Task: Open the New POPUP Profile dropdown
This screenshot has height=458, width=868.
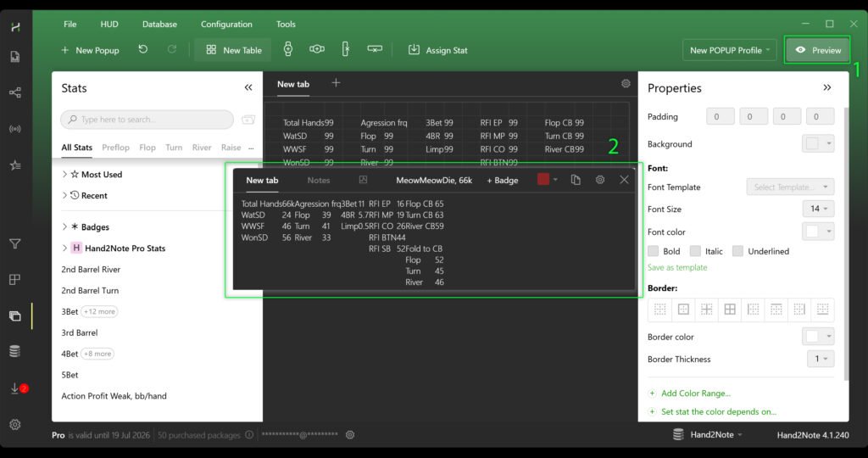Action: (729, 50)
